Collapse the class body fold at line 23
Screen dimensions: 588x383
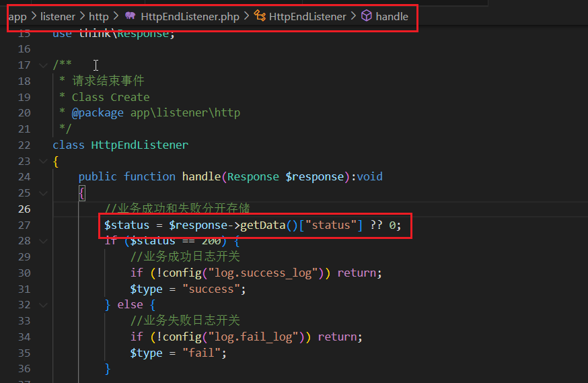[x=43, y=162]
